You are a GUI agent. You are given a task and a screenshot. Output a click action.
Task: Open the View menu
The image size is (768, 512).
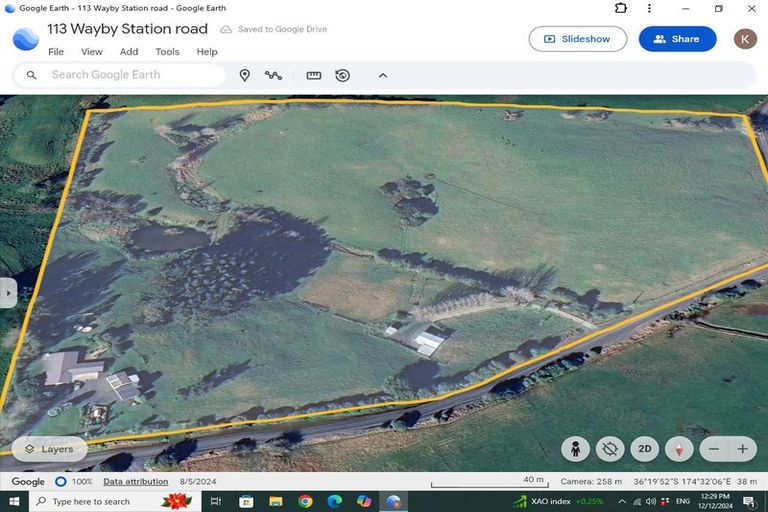[92, 51]
